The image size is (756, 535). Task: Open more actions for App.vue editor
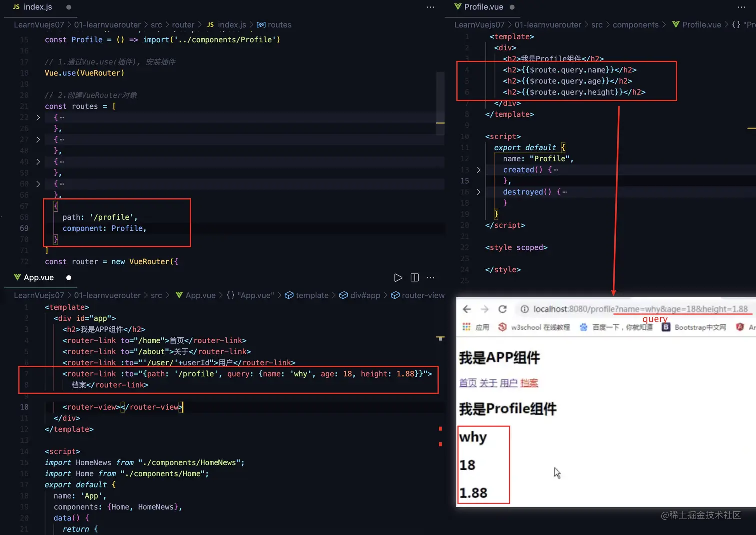click(430, 278)
